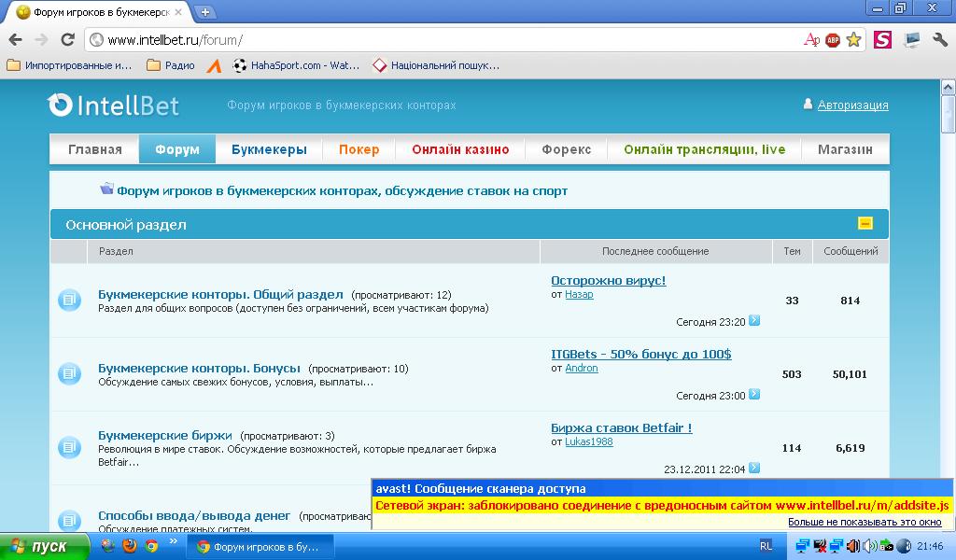Click the avast warning about blocked malicious site
Viewport: 956px width, 560px height.
tap(662, 505)
